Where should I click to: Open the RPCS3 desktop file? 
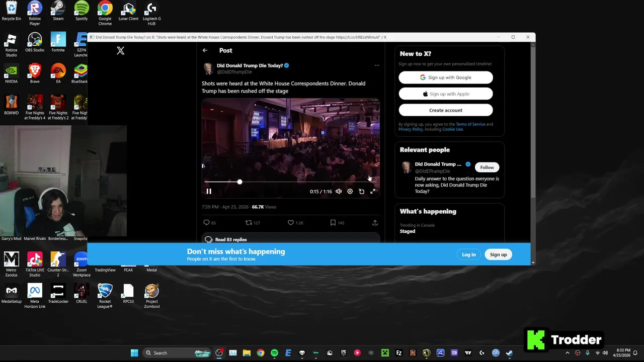[x=128, y=294]
